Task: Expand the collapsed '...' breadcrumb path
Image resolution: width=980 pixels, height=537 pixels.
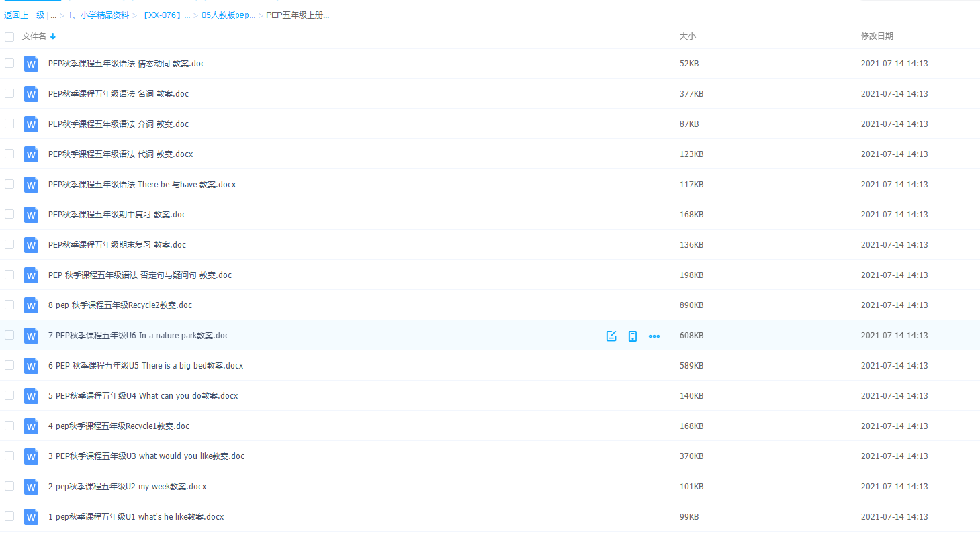Action: (x=53, y=15)
